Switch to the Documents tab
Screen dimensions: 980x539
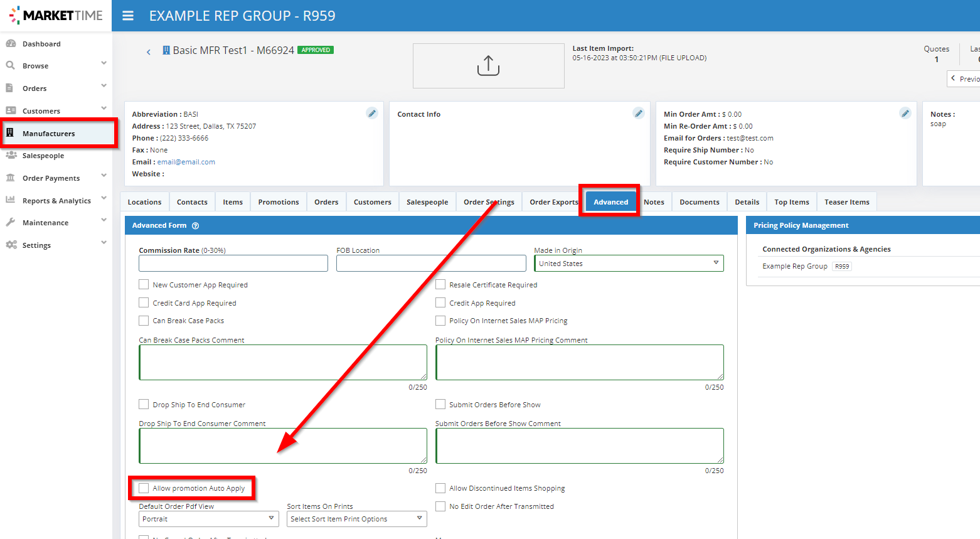tap(700, 202)
